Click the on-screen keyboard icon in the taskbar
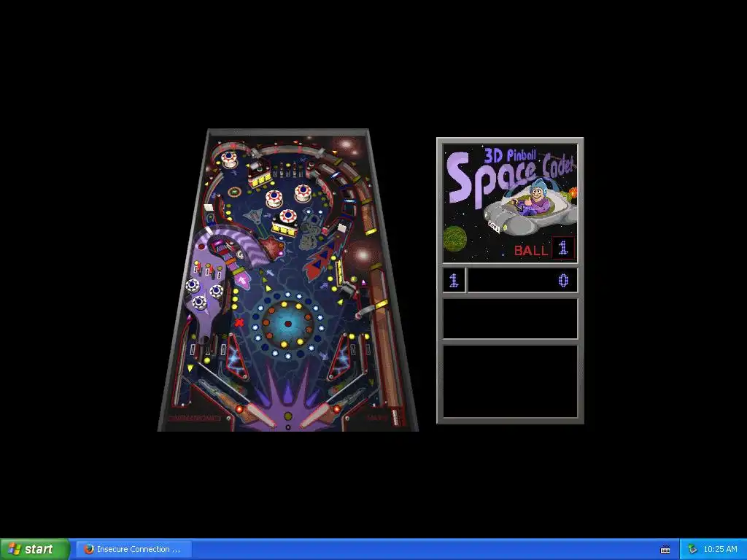 665,550
